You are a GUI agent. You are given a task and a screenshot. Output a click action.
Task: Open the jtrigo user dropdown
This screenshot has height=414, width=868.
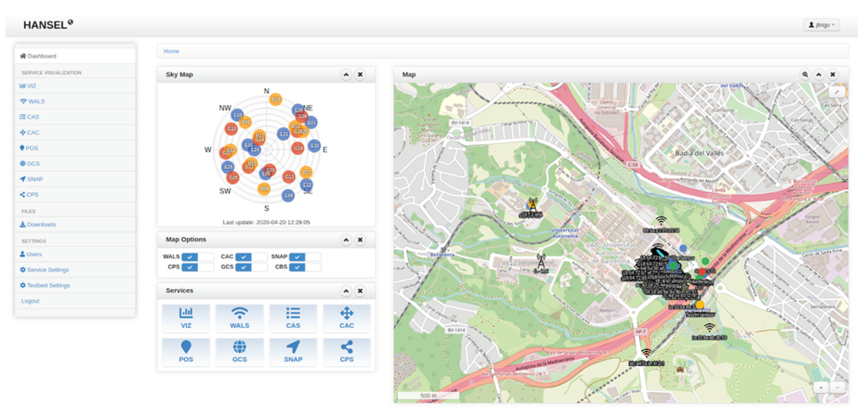tap(821, 25)
